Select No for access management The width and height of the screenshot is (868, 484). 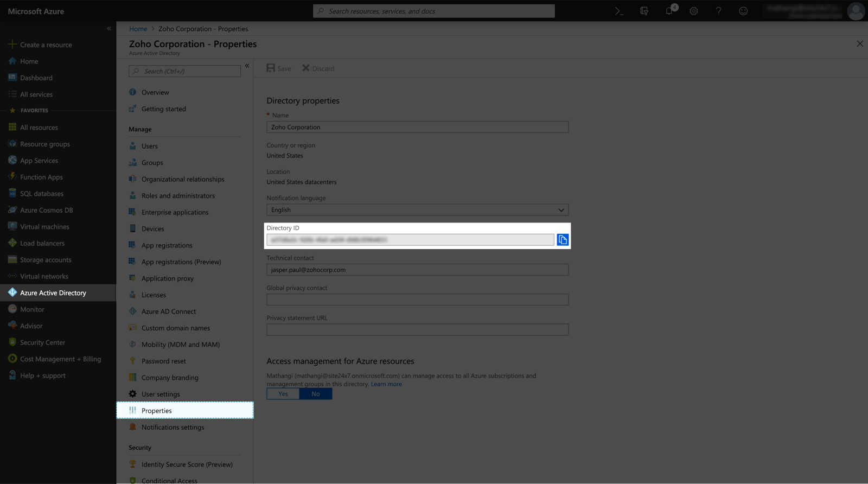pyautogui.click(x=316, y=394)
